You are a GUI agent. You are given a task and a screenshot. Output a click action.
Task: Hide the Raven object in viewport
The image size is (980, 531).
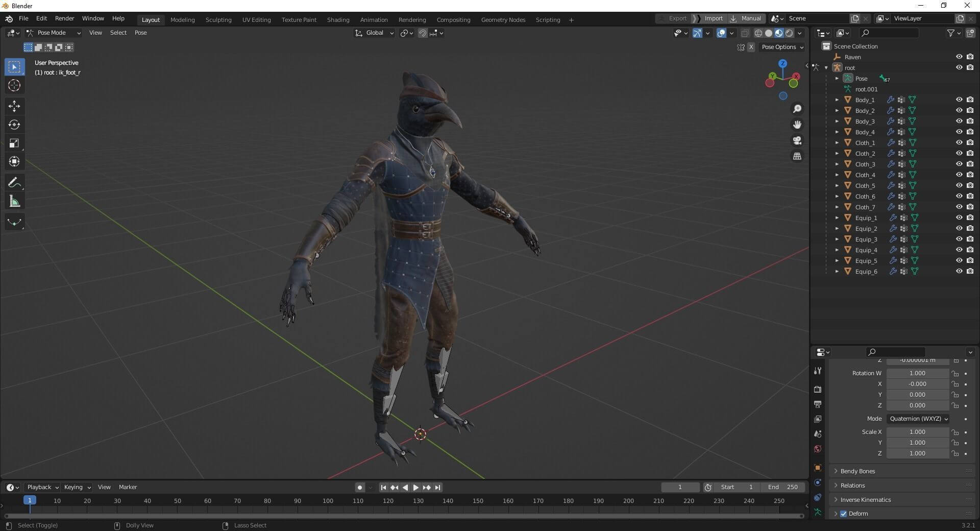[x=959, y=57]
